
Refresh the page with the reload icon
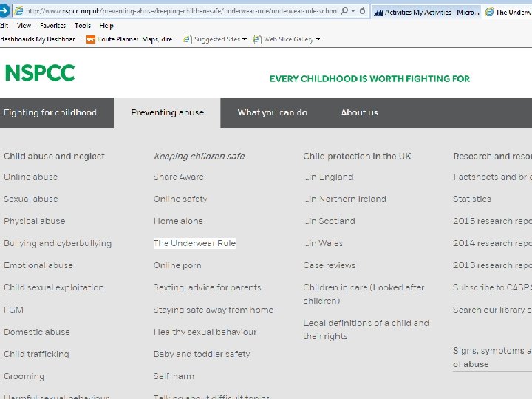[x=362, y=11]
